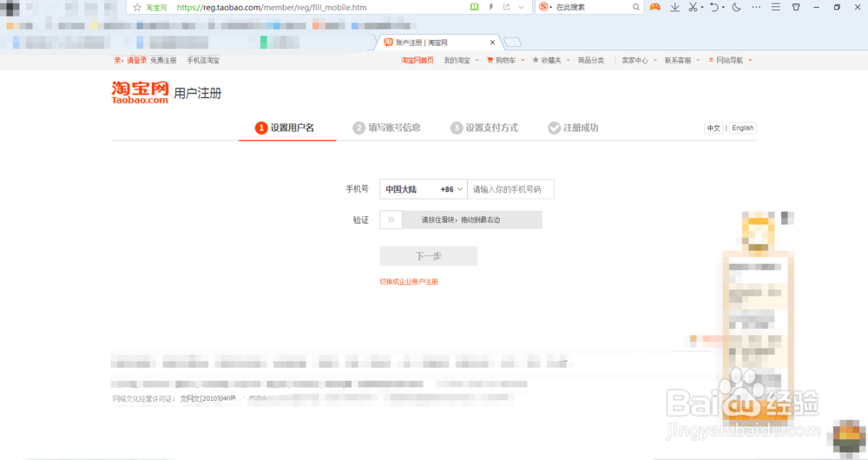Expand 网站导航 menu

pos(730,61)
